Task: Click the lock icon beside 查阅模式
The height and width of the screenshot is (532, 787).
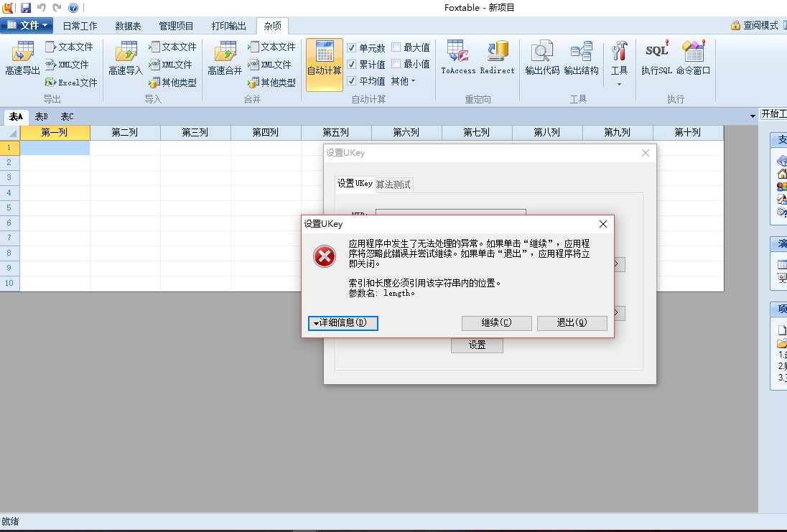Action: click(736, 26)
